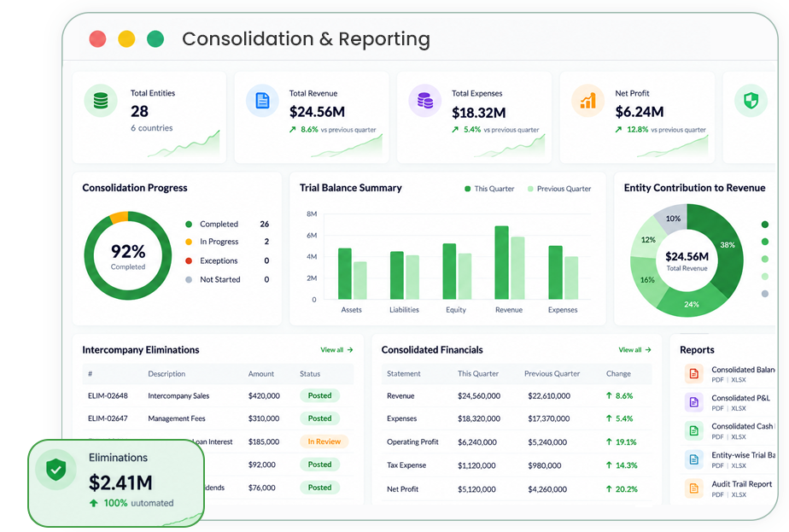The image size is (789, 532).
Task: Click the Total Entities database icon
Action: click(x=101, y=101)
